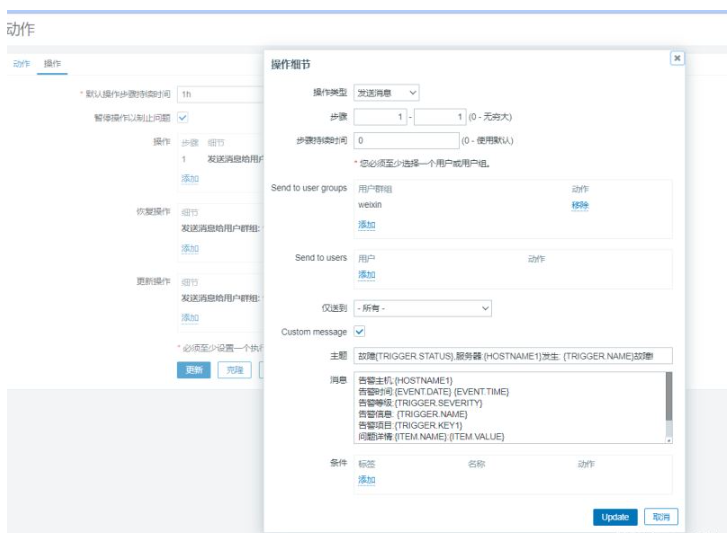
Task: Open the 操作类型 dropdown showing 发送消息
Action: tap(386, 93)
